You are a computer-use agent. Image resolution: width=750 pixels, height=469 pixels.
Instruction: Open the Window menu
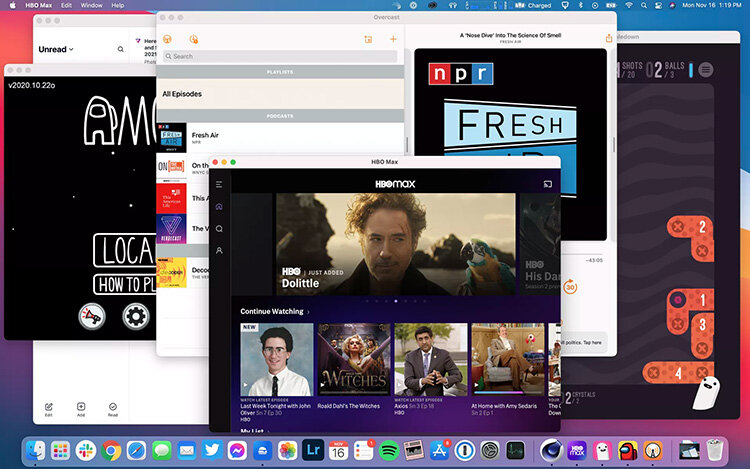click(91, 5)
